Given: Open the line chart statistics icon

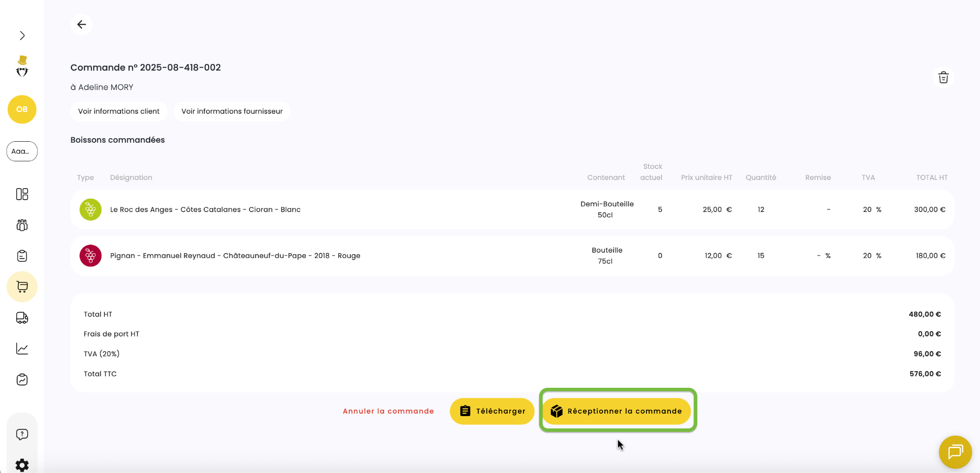Looking at the screenshot, I should [22, 349].
